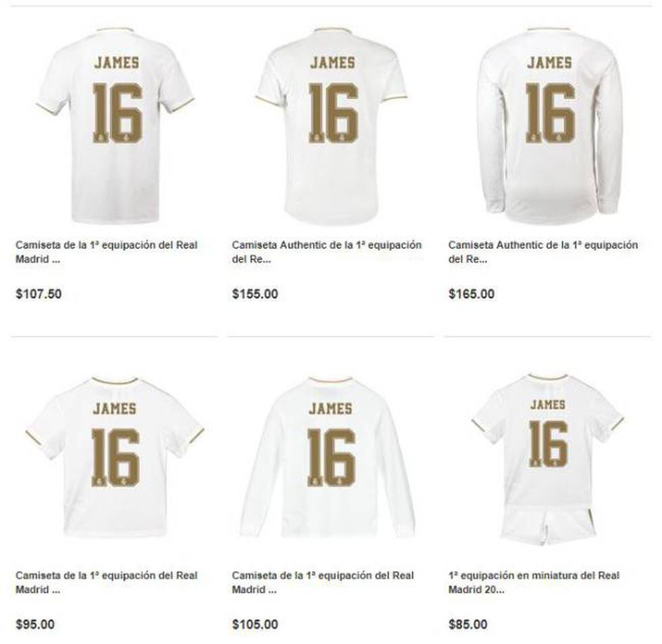The width and height of the screenshot is (662, 644).
Task: Click the Camiseta Authentic title above $165.00
Action: pyautogui.click(x=543, y=252)
